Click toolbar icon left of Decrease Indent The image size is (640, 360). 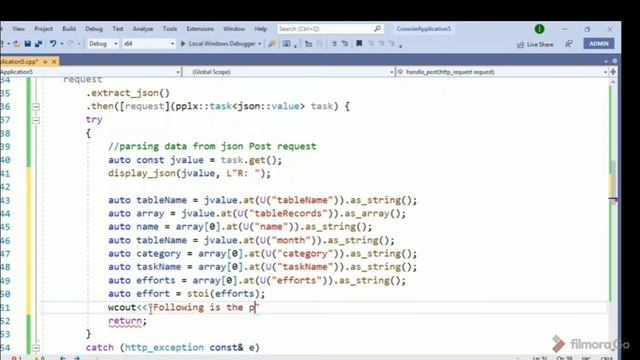(320, 44)
